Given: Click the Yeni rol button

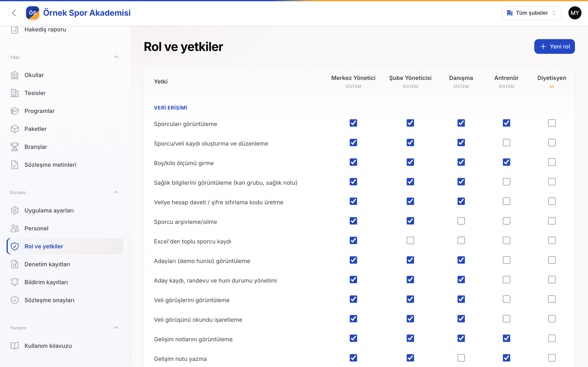Looking at the screenshot, I should pyautogui.click(x=555, y=46).
